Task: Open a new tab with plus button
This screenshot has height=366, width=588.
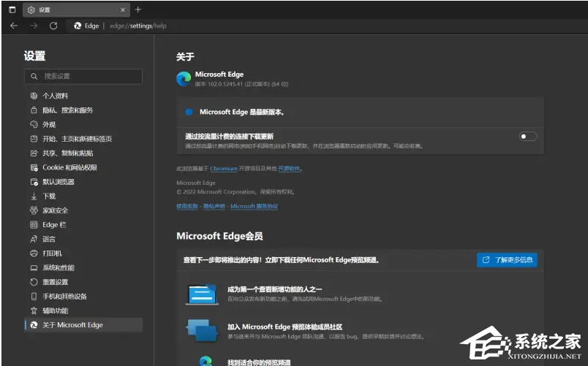Action: [x=138, y=9]
